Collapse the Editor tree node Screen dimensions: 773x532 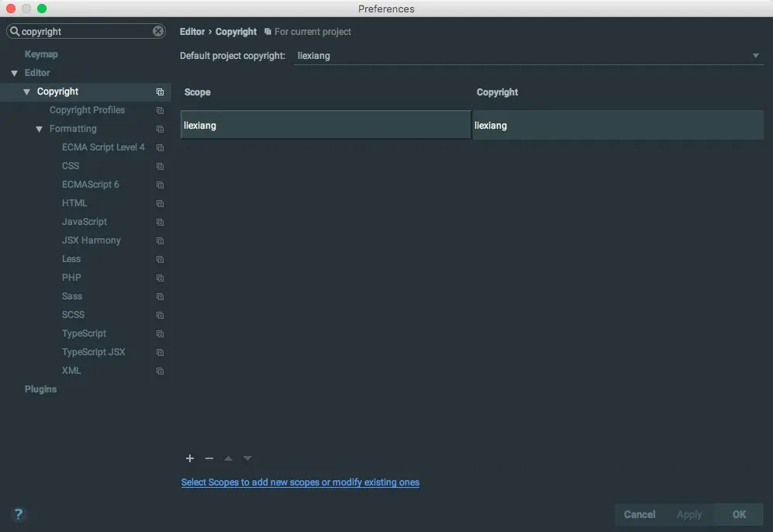coord(14,74)
